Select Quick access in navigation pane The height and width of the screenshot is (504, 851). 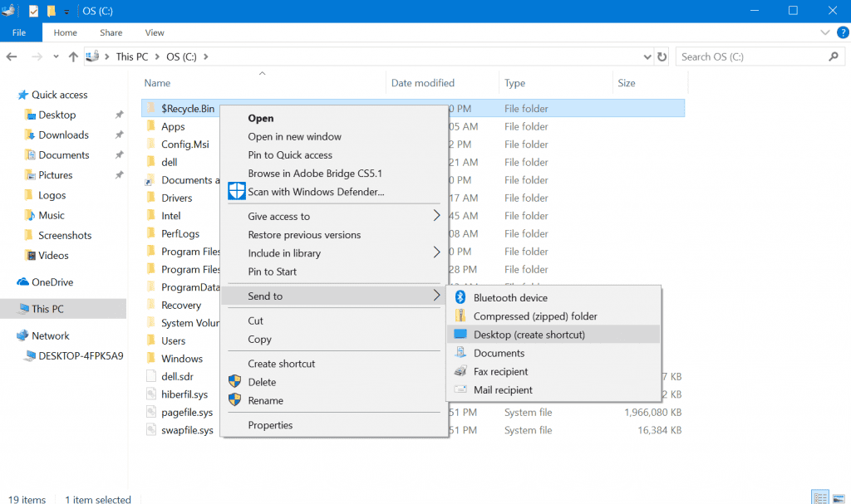(x=59, y=95)
